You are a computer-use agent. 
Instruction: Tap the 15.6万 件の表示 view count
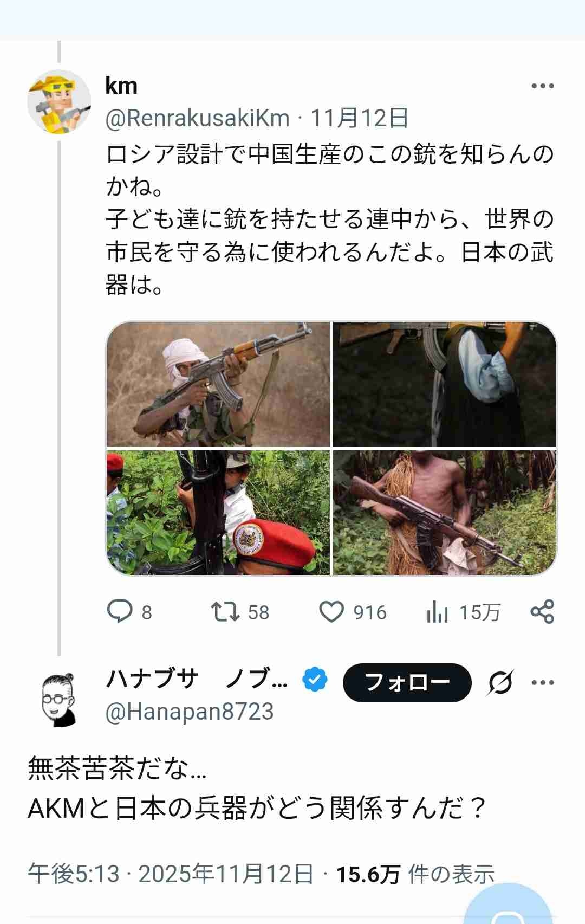(x=415, y=874)
